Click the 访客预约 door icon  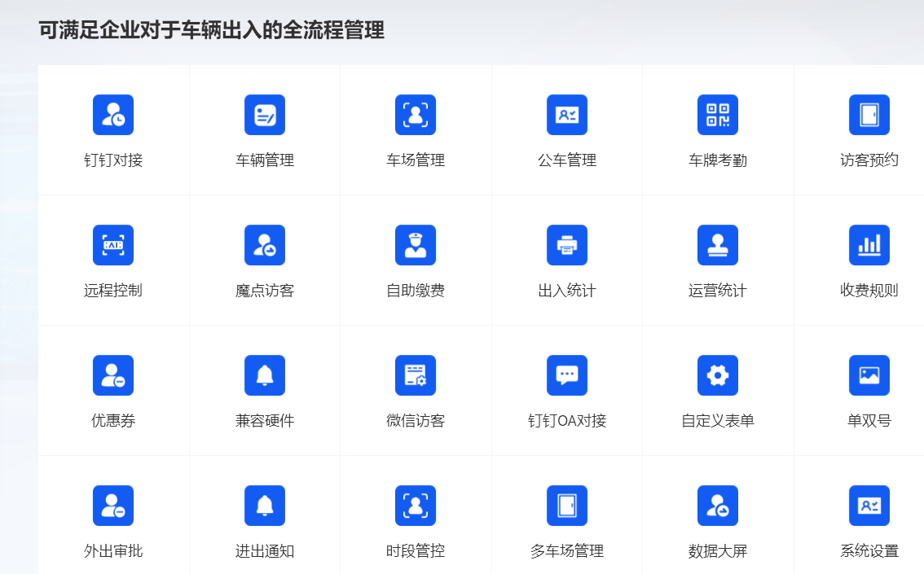tap(869, 115)
